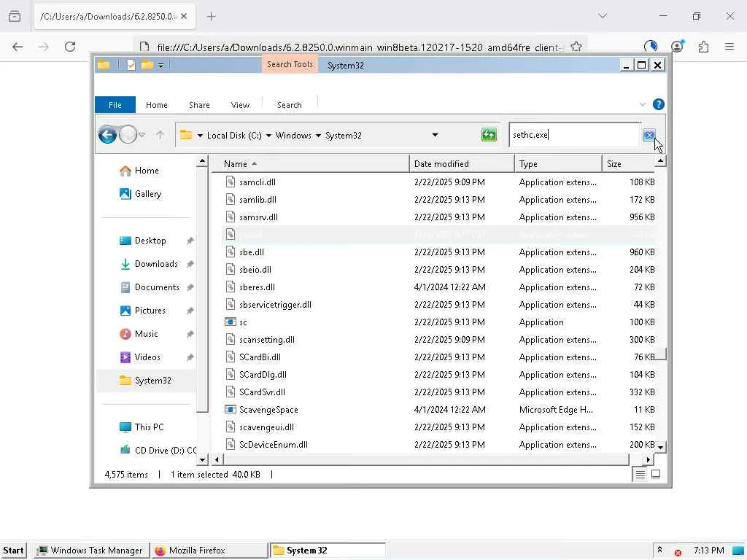Click the New folder quick access icon
Image resolution: width=747 pixels, height=560 pixels.
(147, 65)
